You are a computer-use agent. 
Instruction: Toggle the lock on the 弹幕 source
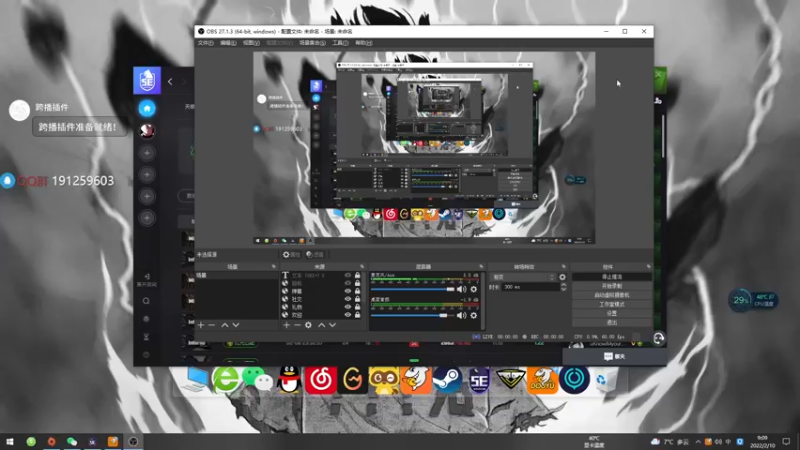[x=357, y=291]
